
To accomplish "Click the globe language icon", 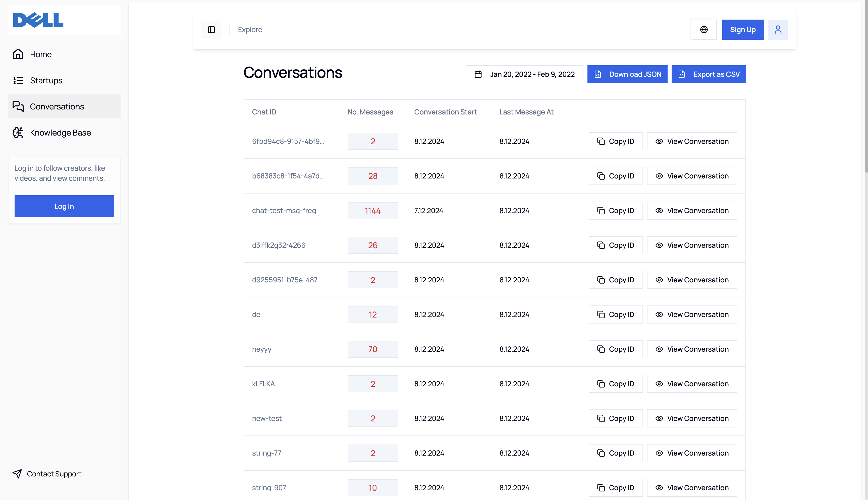I will (x=704, y=30).
